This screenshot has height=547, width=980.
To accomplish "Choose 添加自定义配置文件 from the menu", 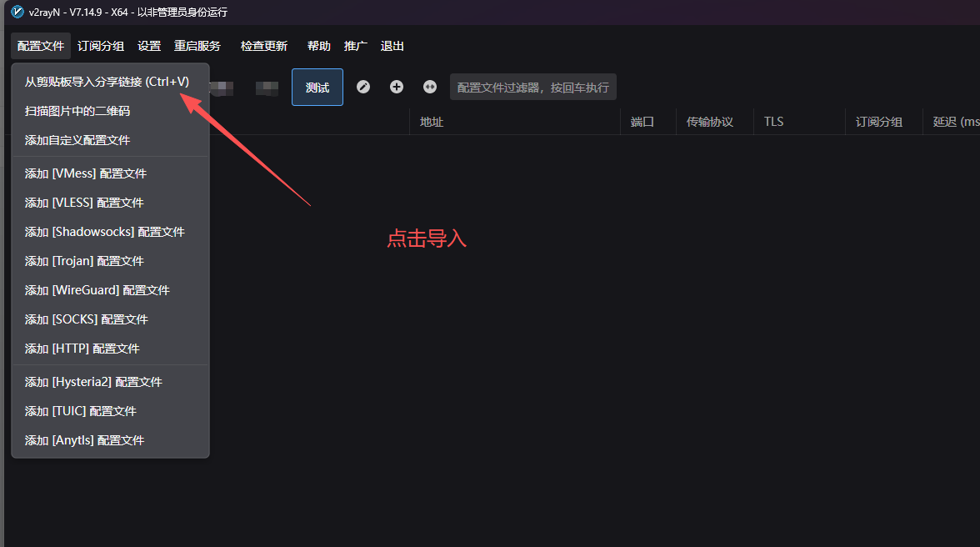I will [77, 140].
